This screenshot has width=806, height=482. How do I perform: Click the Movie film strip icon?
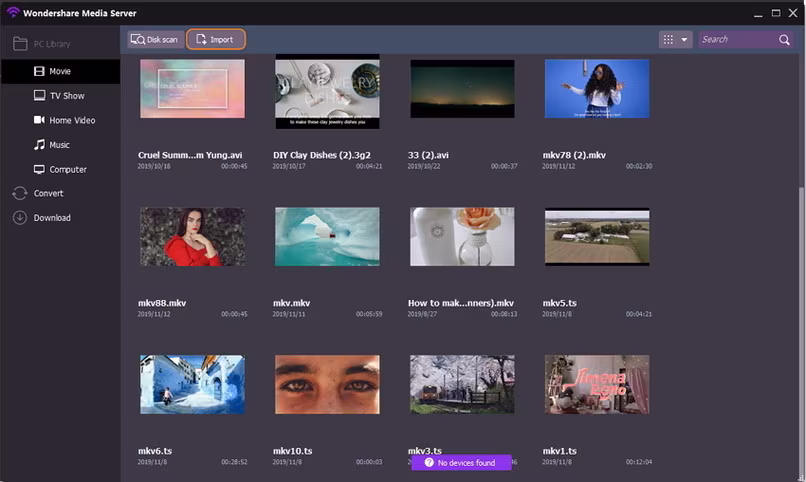(39, 71)
